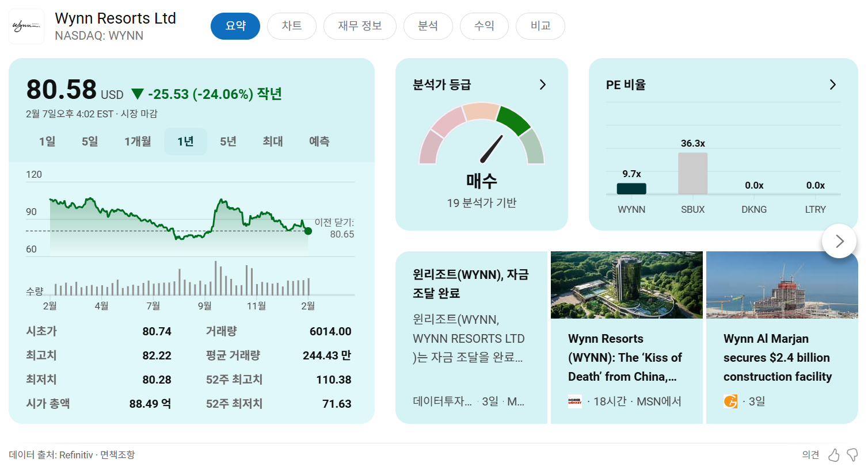Select the 5년 chart range

228,141
